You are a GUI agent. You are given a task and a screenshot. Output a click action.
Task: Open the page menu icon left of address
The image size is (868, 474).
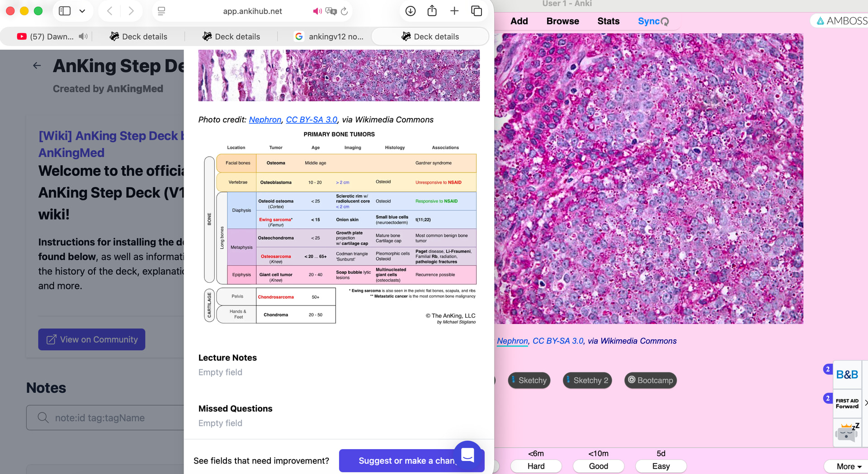click(161, 11)
